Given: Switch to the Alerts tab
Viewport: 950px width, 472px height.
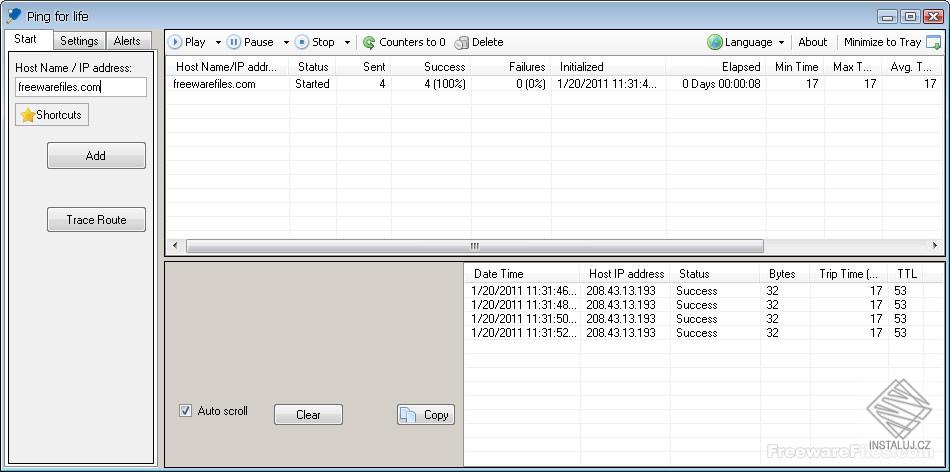Looking at the screenshot, I should click(x=127, y=41).
